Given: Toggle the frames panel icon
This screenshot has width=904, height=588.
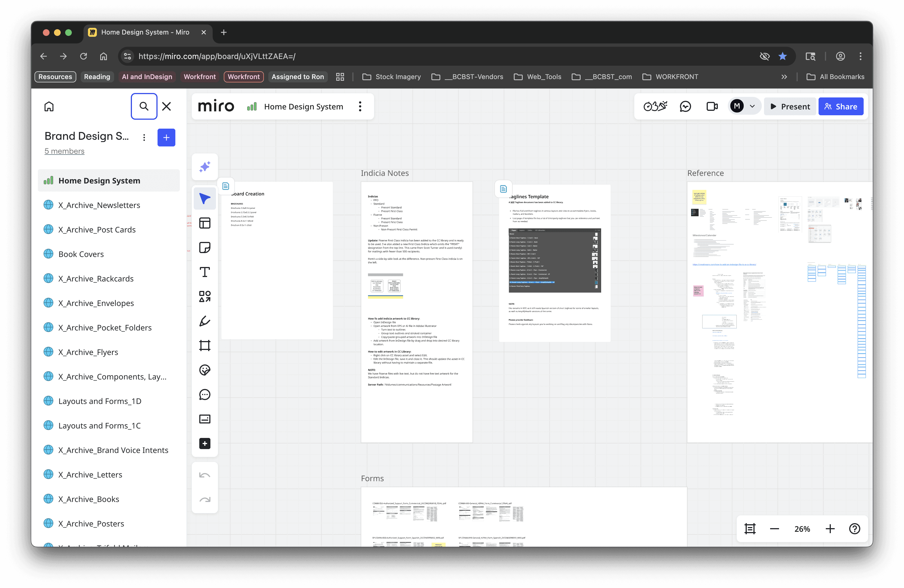Looking at the screenshot, I should click(x=750, y=529).
